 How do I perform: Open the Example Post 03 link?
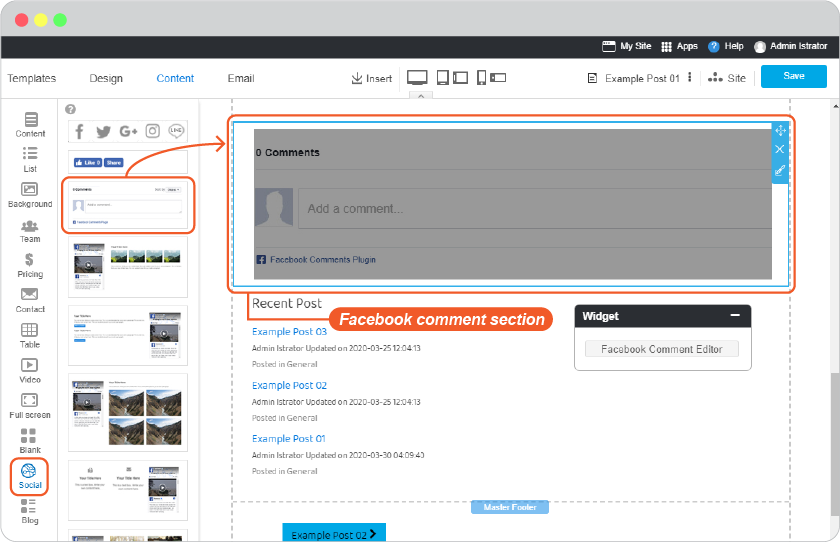(x=289, y=332)
